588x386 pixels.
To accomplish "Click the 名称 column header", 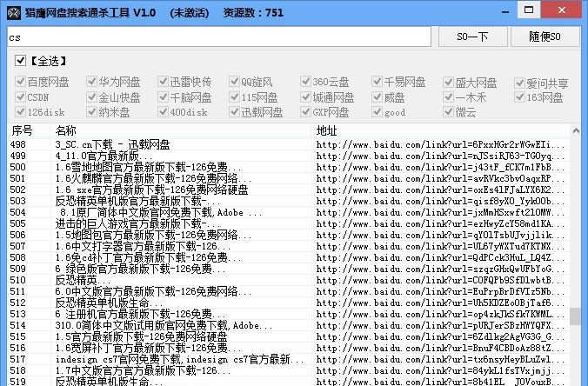I will coord(181,130).
